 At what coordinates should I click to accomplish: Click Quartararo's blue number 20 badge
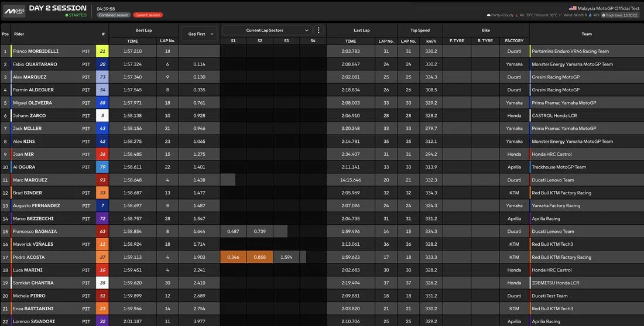click(x=102, y=64)
